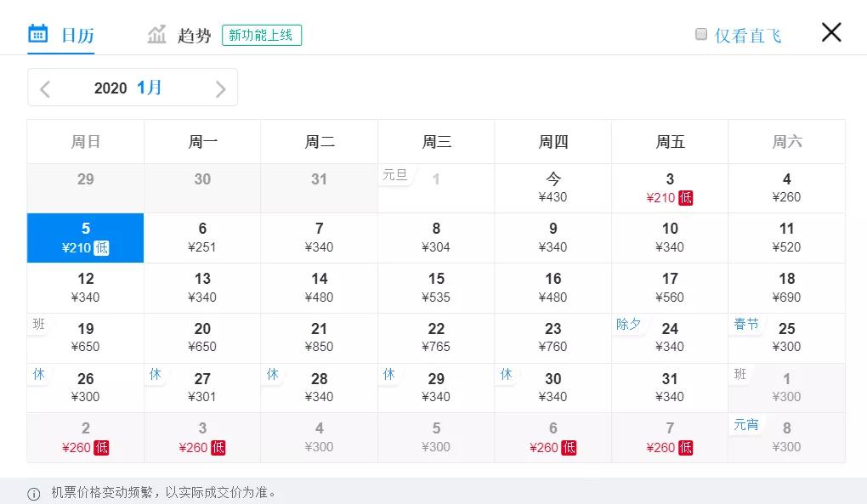Click the 新功能上线 badge
The height and width of the screenshot is (504, 867).
262,36
